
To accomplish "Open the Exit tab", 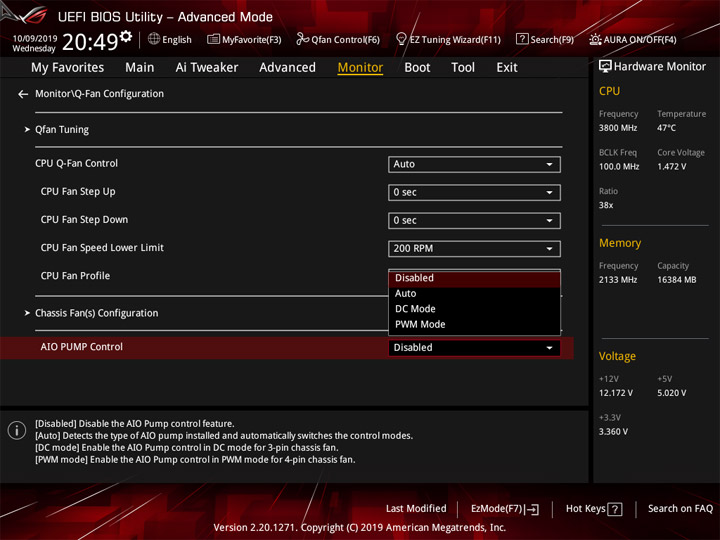I will [x=507, y=68].
